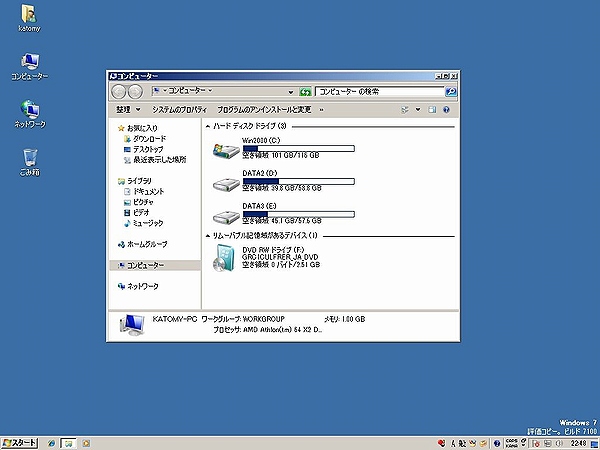Click the コンピューター address bar path
Screen dimensions: 600x450
(187, 91)
